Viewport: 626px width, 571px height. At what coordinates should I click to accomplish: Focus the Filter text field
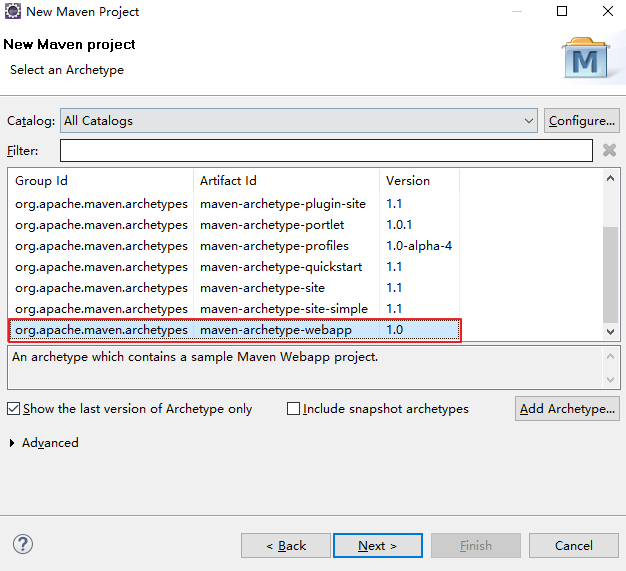326,151
